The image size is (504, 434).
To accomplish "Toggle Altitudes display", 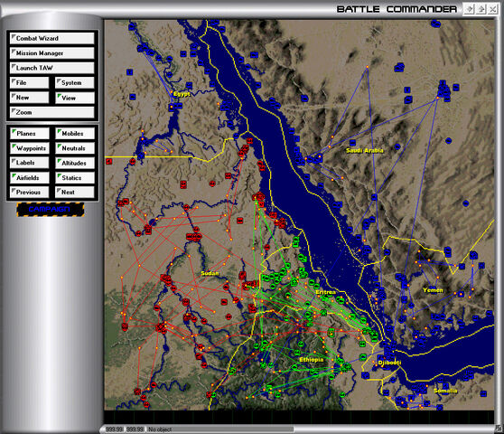I will (75, 163).
